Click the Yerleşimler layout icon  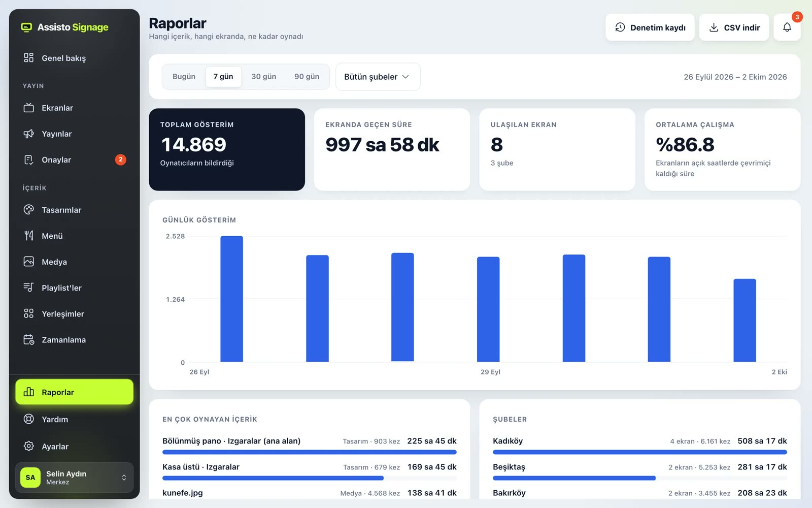(29, 313)
